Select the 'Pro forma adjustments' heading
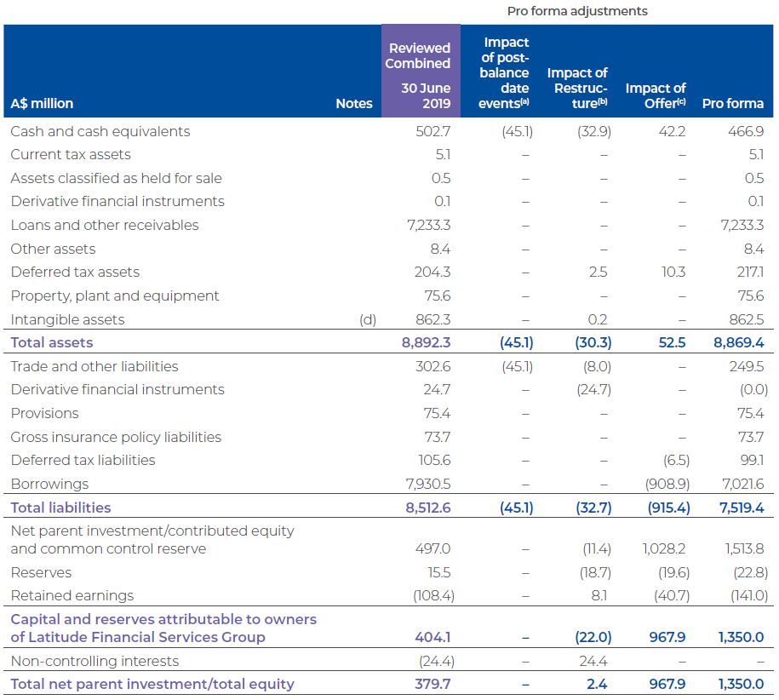The width and height of the screenshot is (779, 700). point(576,11)
